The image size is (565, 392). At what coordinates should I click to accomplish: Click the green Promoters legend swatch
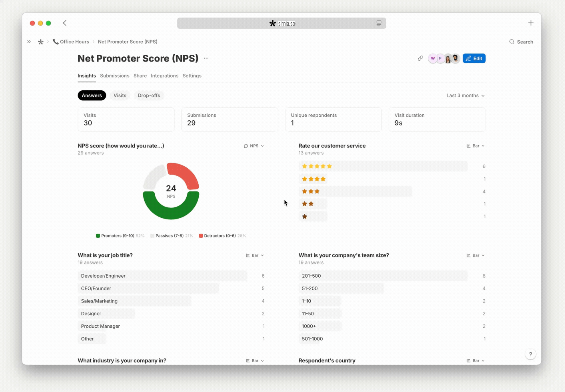click(98, 236)
